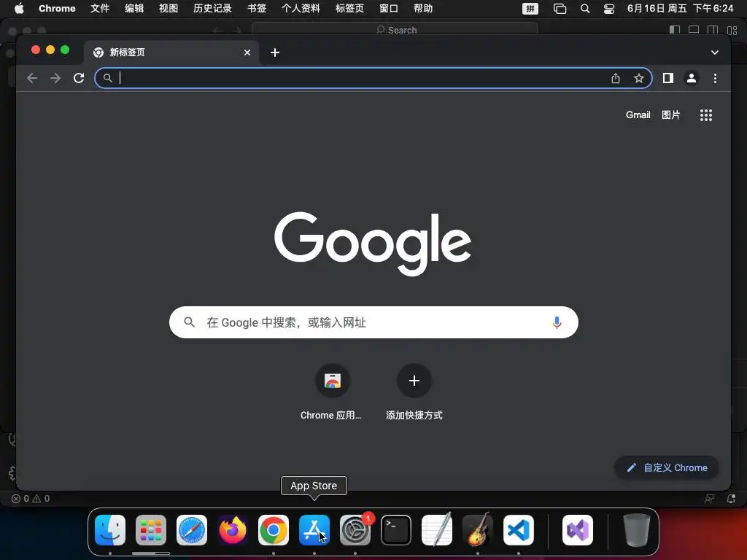The image size is (747, 560).
Task: Open the 历史记录 menu
Action: point(212,9)
